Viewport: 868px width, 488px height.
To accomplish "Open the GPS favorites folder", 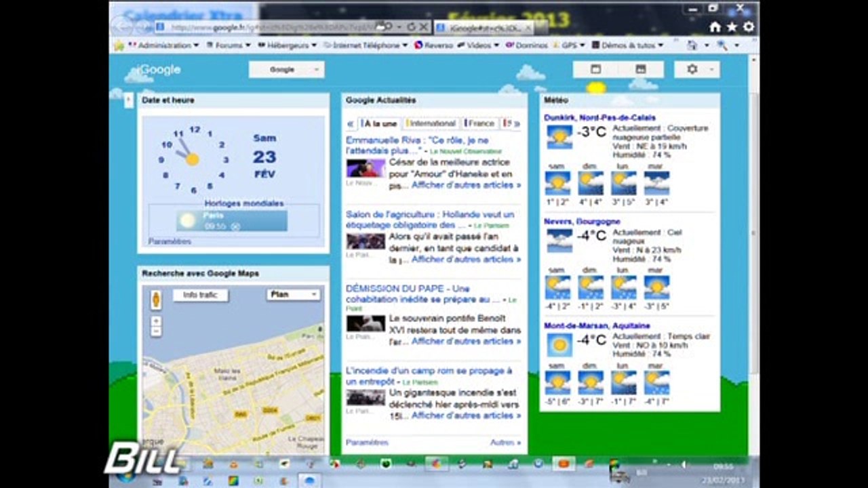I will pos(568,45).
